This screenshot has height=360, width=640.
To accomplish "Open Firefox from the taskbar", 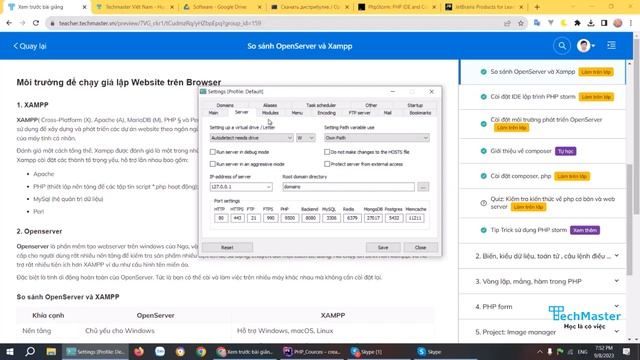I will [x=139, y=351].
